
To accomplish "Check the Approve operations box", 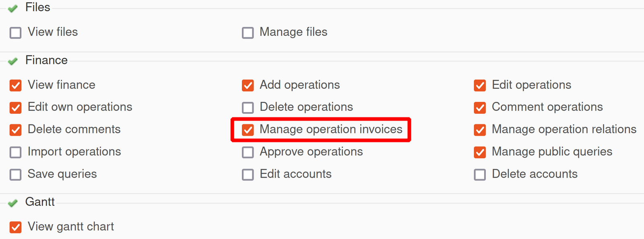I will (247, 152).
